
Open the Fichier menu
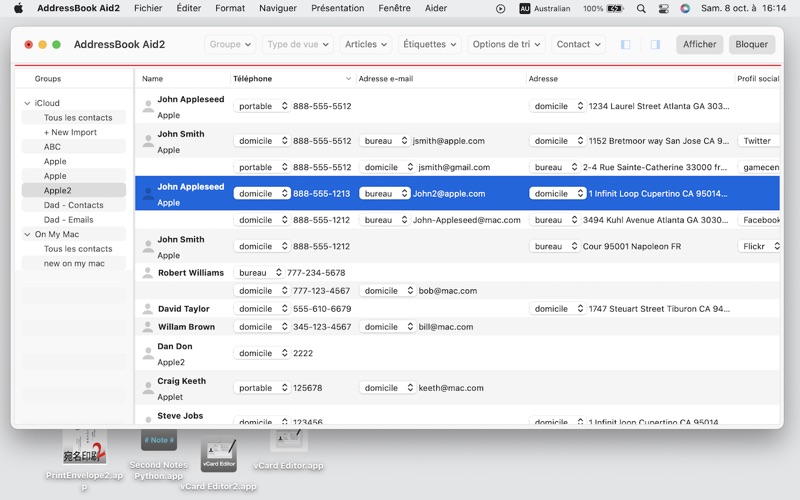(148, 8)
